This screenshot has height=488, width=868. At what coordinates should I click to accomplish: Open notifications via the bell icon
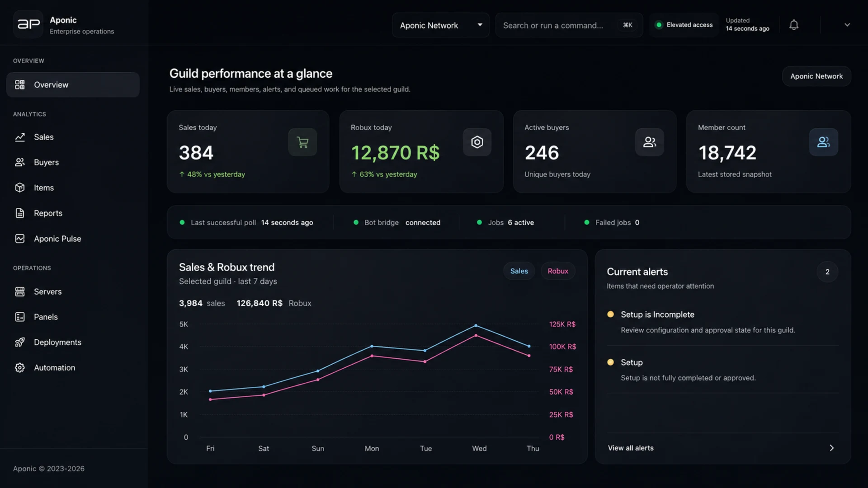(794, 25)
